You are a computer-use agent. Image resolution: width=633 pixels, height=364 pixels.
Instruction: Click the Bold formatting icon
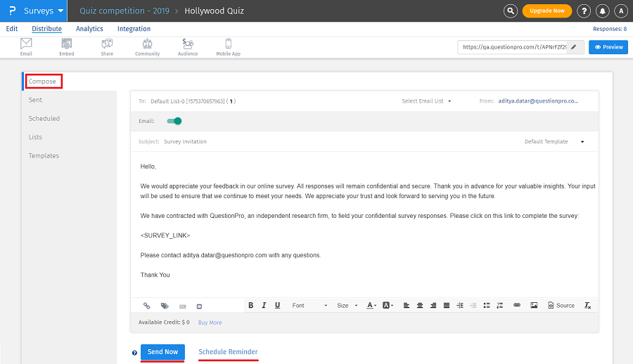click(250, 306)
